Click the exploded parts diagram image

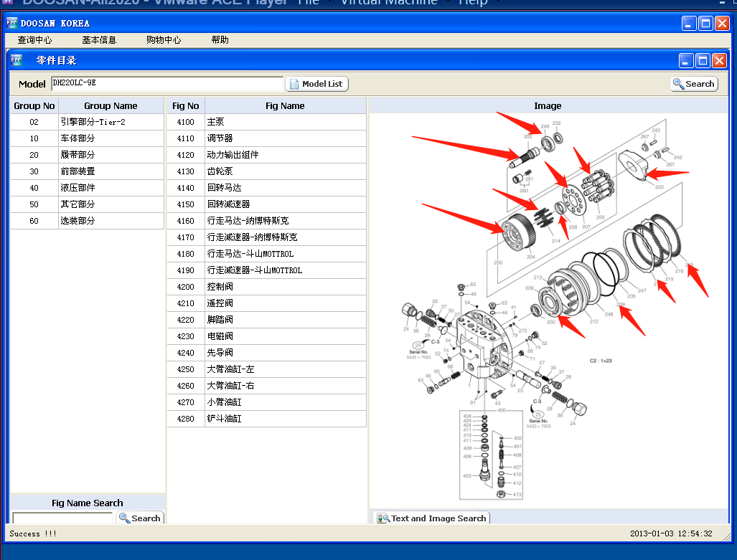point(548,310)
